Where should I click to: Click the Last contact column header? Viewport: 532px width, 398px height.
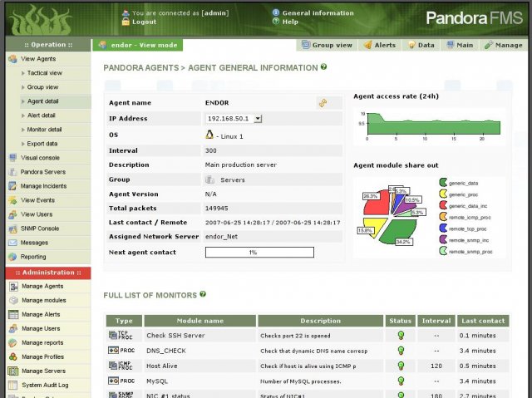click(483, 321)
